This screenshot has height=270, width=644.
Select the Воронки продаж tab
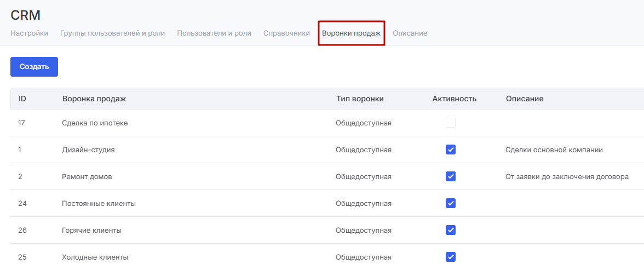pos(351,33)
